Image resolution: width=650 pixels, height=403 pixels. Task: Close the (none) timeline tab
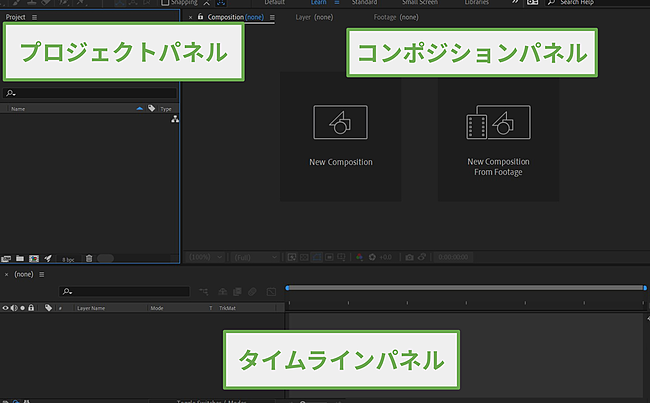pos(6,274)
